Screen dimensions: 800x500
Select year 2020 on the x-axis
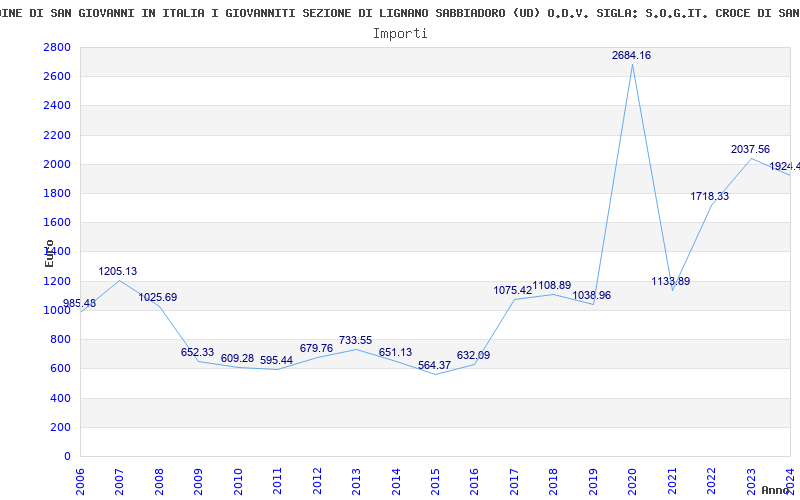632,477
